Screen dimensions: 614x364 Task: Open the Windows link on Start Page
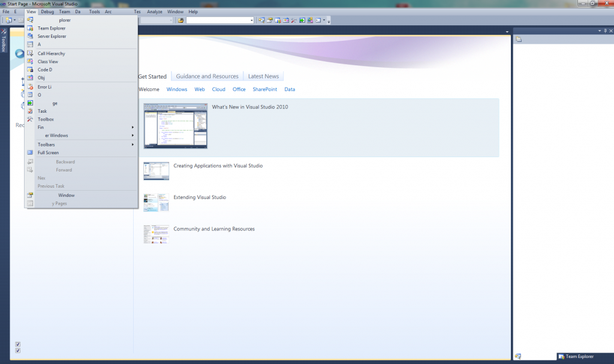tap(177, 89)
